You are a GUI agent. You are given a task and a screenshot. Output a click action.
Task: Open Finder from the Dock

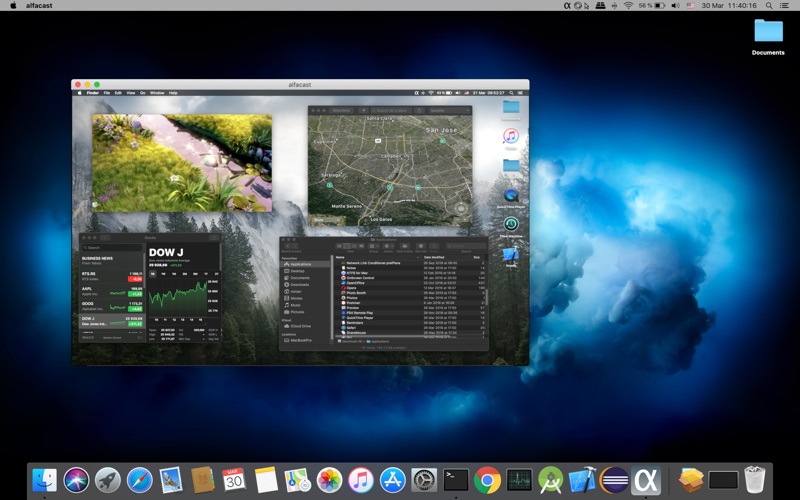coord(44,480)
